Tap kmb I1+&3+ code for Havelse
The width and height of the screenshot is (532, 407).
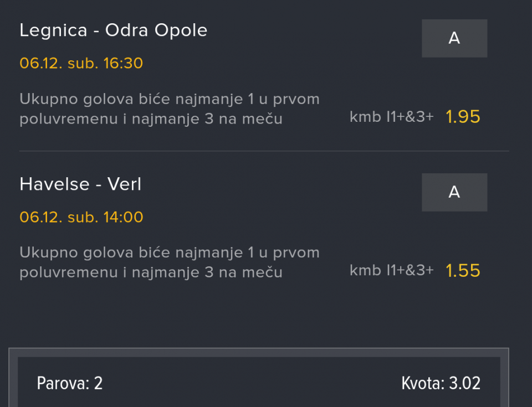(391, 271)
